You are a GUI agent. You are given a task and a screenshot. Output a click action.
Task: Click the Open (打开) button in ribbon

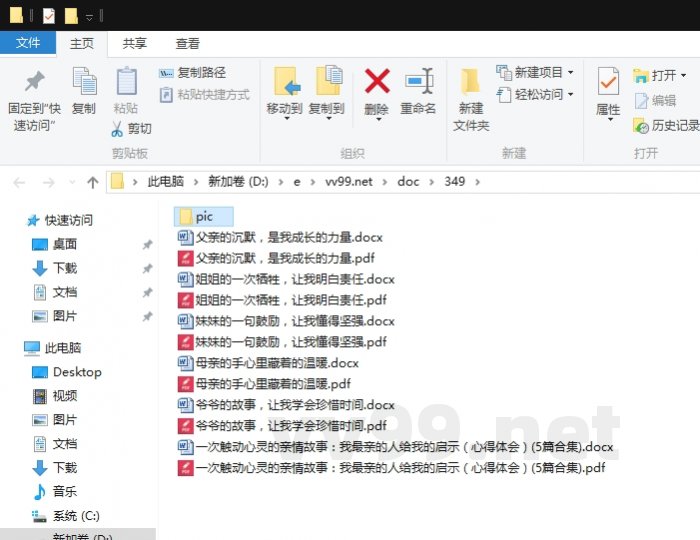pos(659,75)
